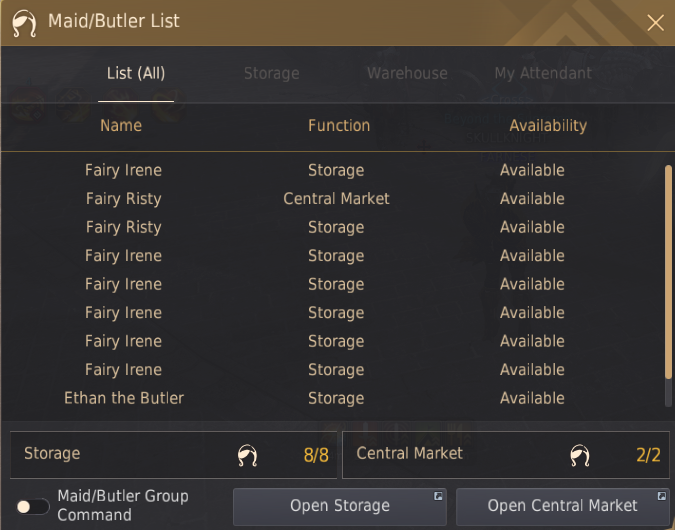Select the first Fairy Irene row
Image resolution: width=675 pixels, height=530 pixels.
[331, 170]
